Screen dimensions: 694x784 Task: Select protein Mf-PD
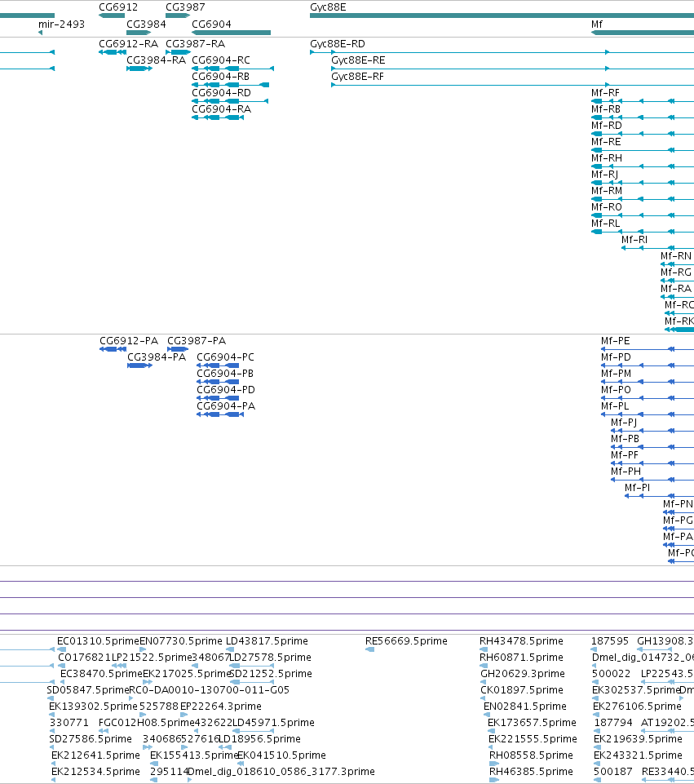click(616, 357)
